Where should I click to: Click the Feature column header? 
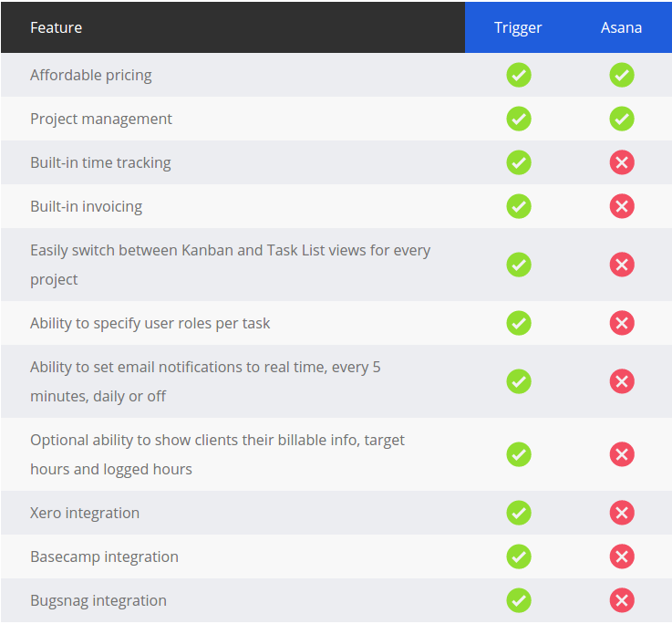point(56,28)
